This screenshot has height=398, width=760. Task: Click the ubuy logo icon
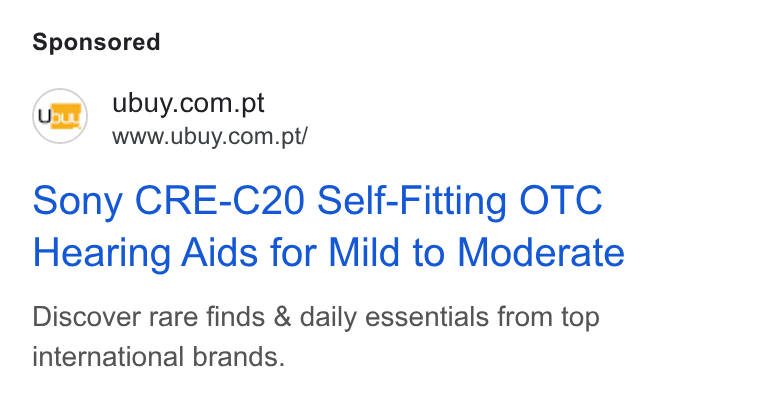pyautogui.click(x=60, y=116)
